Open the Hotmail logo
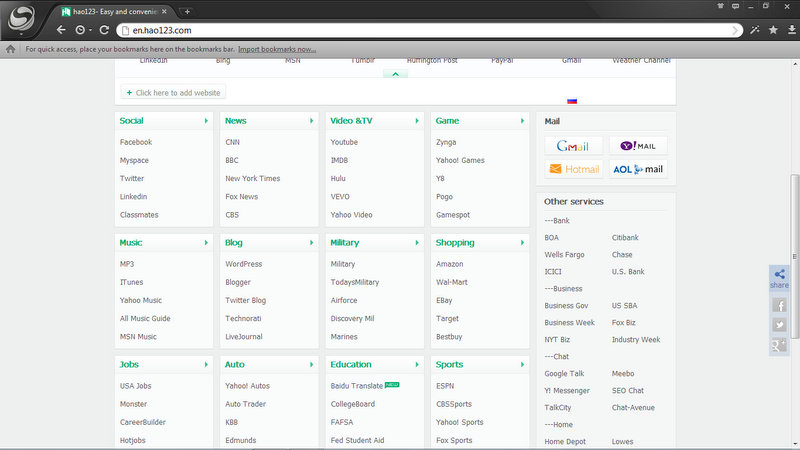Image resolution: width=800 pixels, height=450 pixels. pyautogui.click(x=573, y=169)
